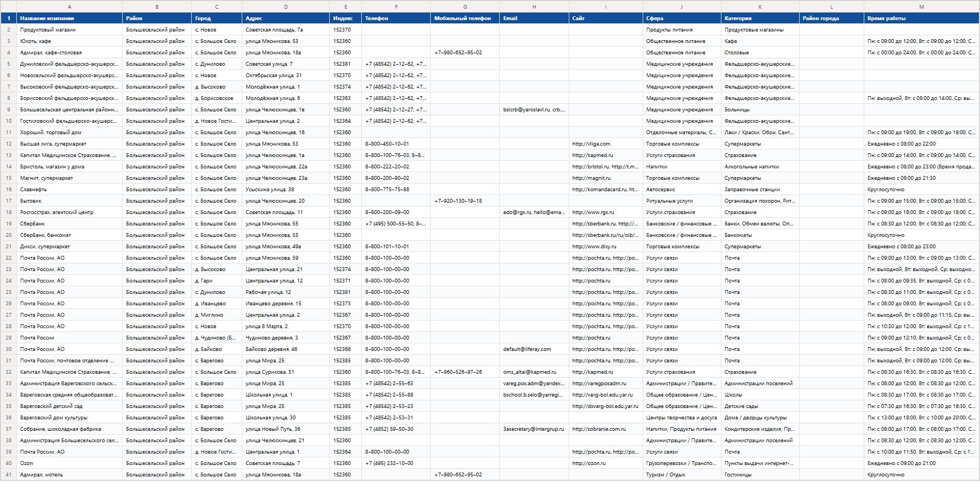Click the 'Мобильный телефон' header cell

click(x=465, y=18)
